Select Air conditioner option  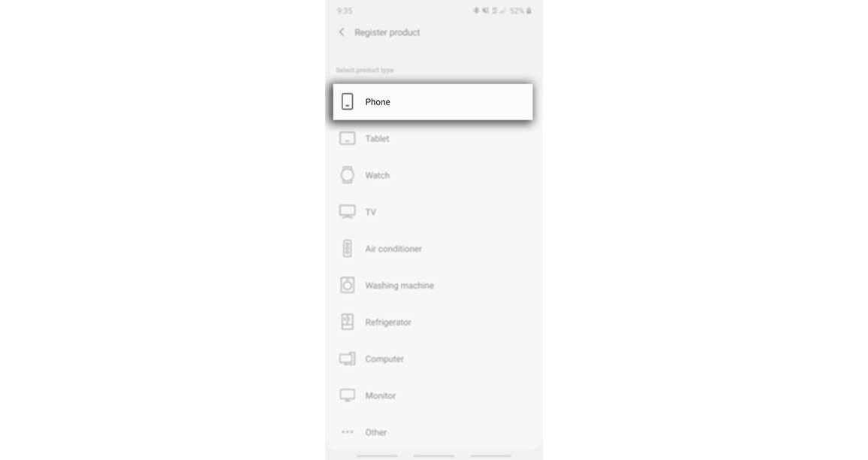tap(433, 249)
